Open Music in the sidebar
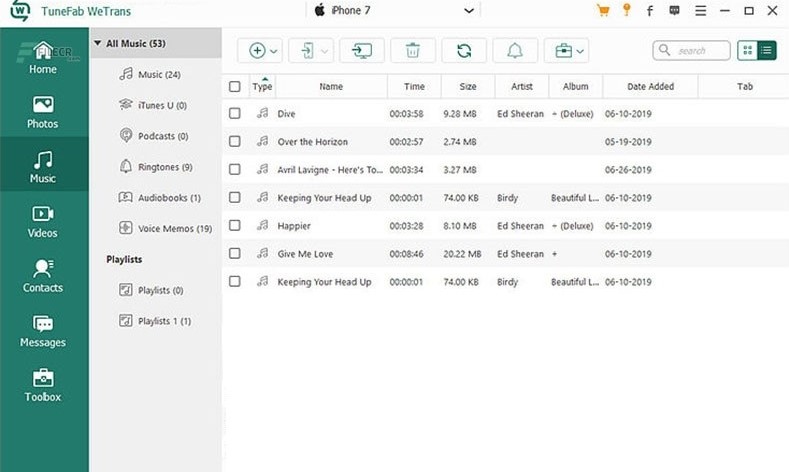This screenshot has width=789, height=472. pyautogui.click(x=43, y=166)
